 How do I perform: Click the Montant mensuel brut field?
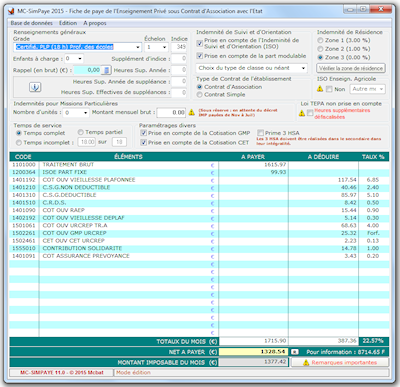[171, 113]
